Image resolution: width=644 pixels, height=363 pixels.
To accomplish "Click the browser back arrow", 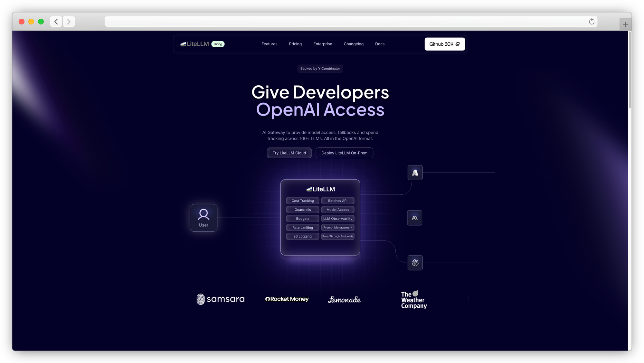I will pos(56,22).
